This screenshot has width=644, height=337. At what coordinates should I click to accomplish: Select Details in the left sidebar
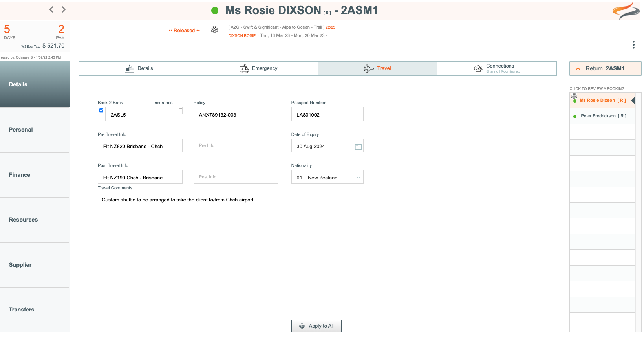click(35, 84)
